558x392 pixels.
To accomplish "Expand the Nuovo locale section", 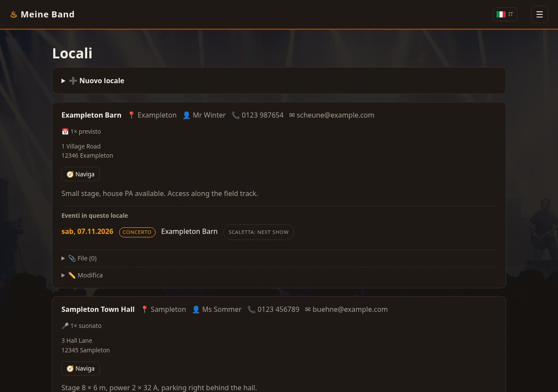I will 279,81.
